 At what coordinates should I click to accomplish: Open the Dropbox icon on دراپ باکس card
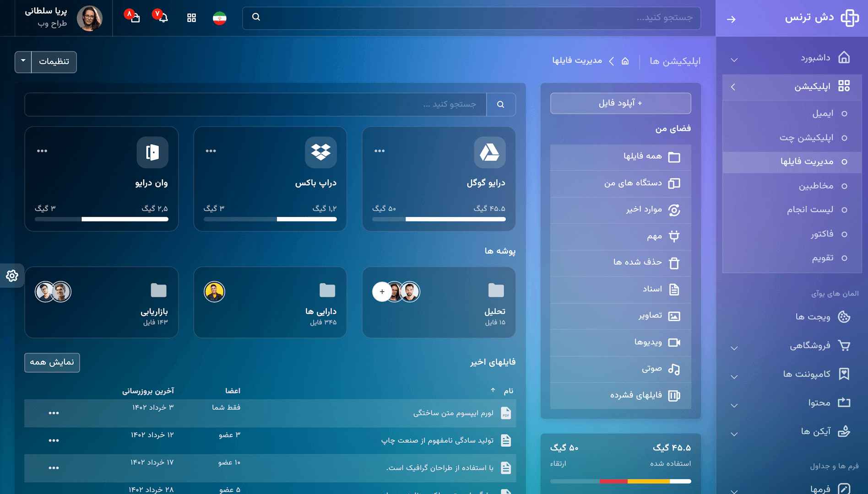coord(321,152)
